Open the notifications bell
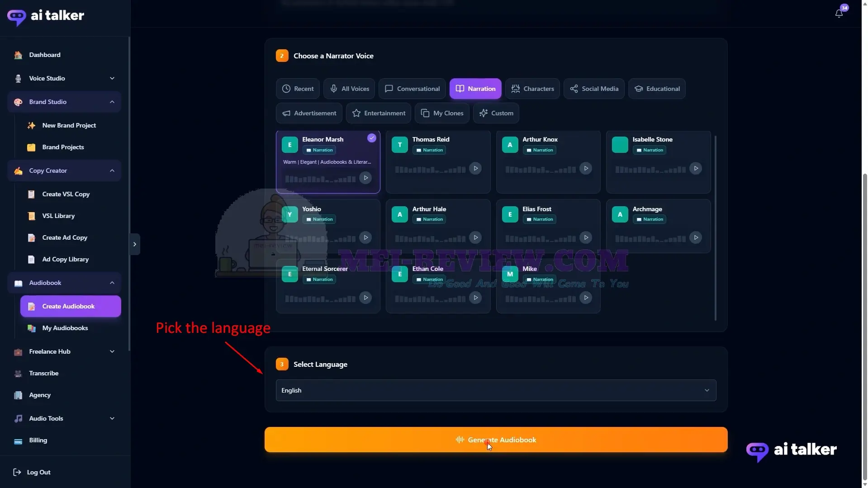Viewport: 868px width, 488px height. click(839, 13)
